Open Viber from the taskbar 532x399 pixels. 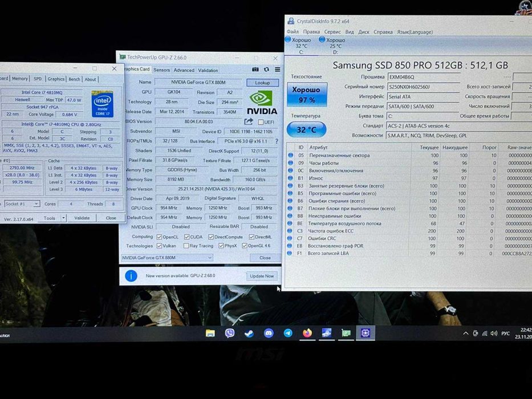(x=230, y=333)
